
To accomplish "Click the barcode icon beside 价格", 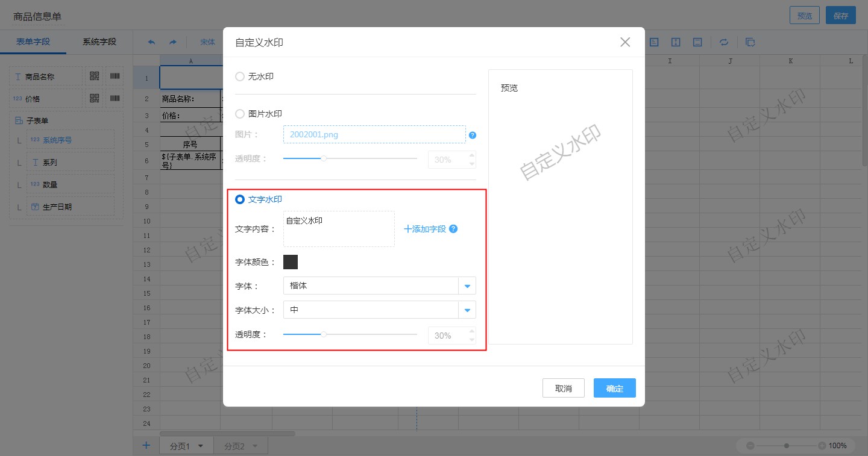I will pyautogui.click(x=115, y=98).
